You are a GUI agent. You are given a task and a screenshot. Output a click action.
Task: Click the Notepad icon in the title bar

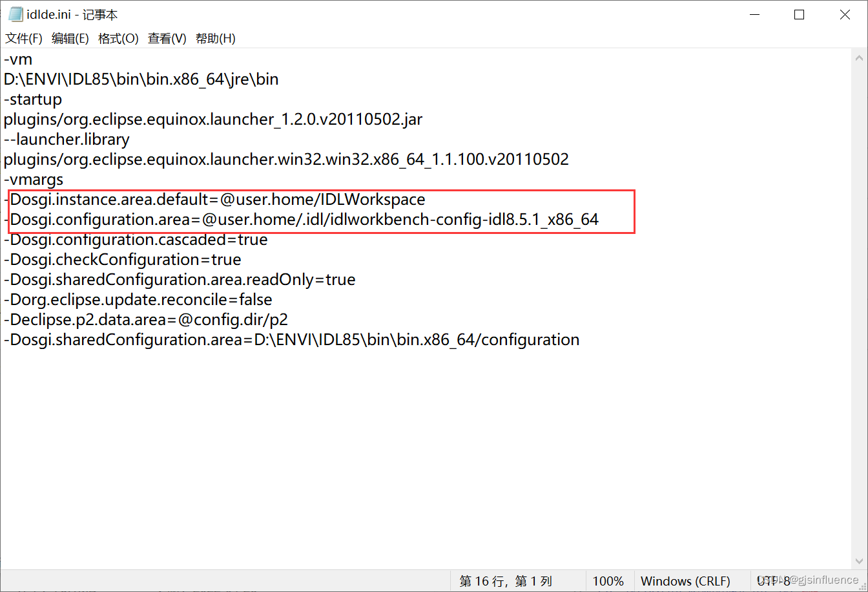click(x=14, y=14)
